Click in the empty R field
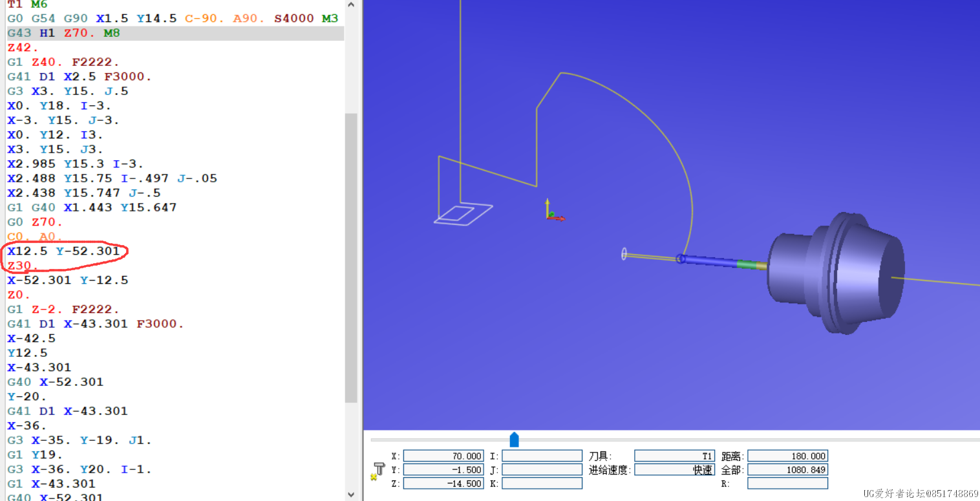Image resolution: width=980 pixels, height=501 pixels. pyautogui.click(x=787, y=484)
